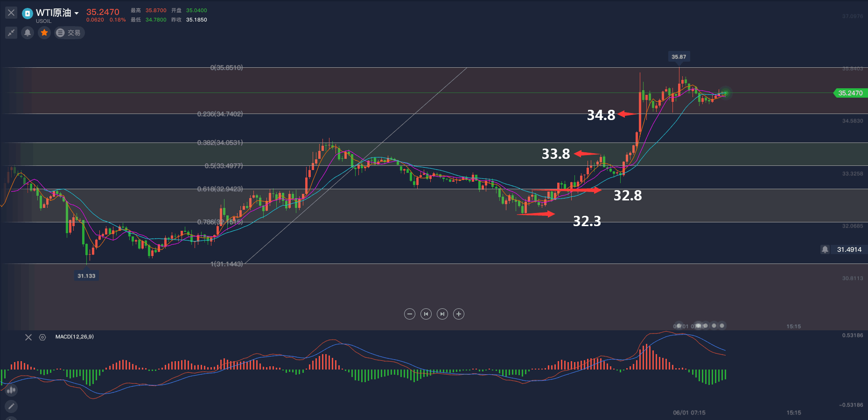The width and height of the screenshot is (868, 420).
Task: Click the USOIL ticker subtitle
Action: click(44, 21)
